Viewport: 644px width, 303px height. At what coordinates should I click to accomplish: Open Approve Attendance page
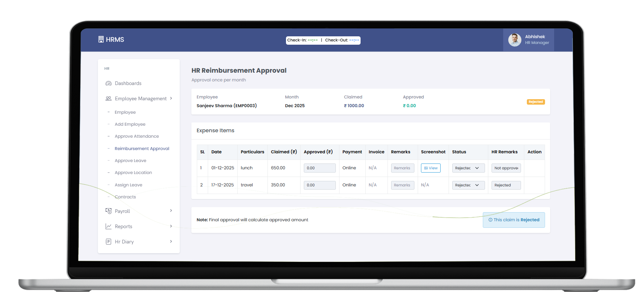point(137,136)
